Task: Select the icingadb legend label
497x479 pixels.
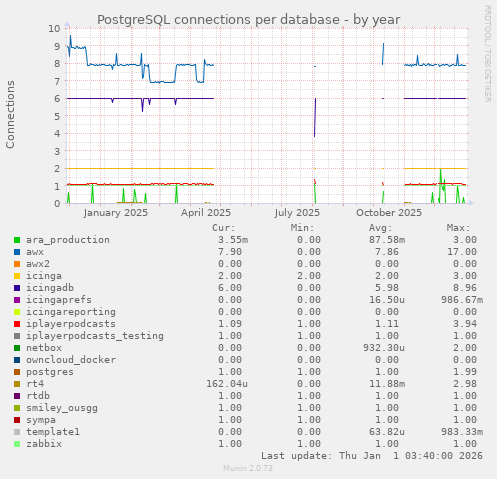Action: 50,288
